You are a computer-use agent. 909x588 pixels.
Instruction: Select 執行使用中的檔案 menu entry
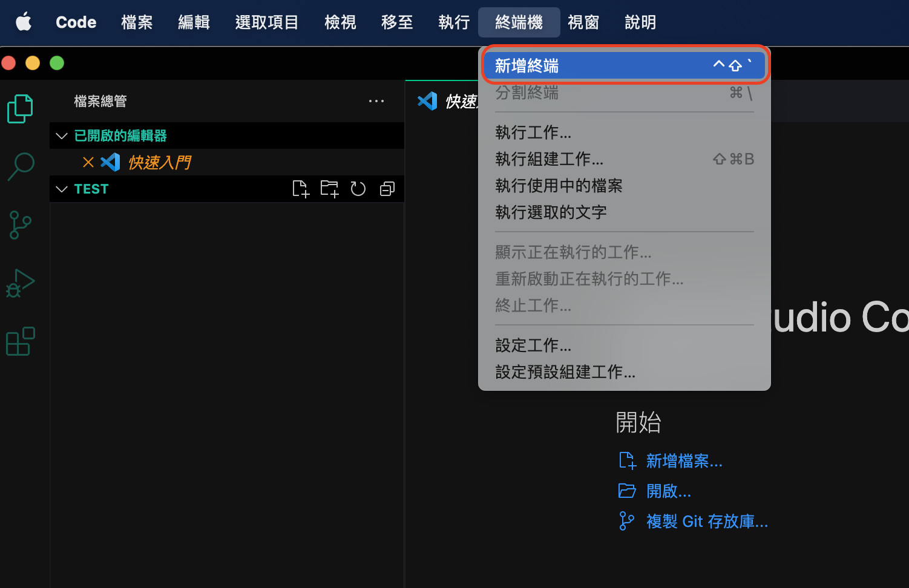(625, 185)
